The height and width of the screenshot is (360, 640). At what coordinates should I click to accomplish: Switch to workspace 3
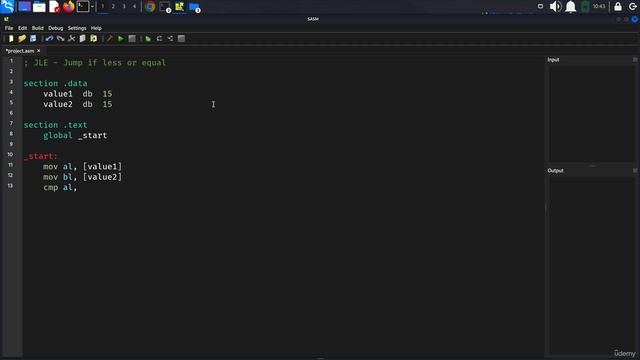point(124,6)
